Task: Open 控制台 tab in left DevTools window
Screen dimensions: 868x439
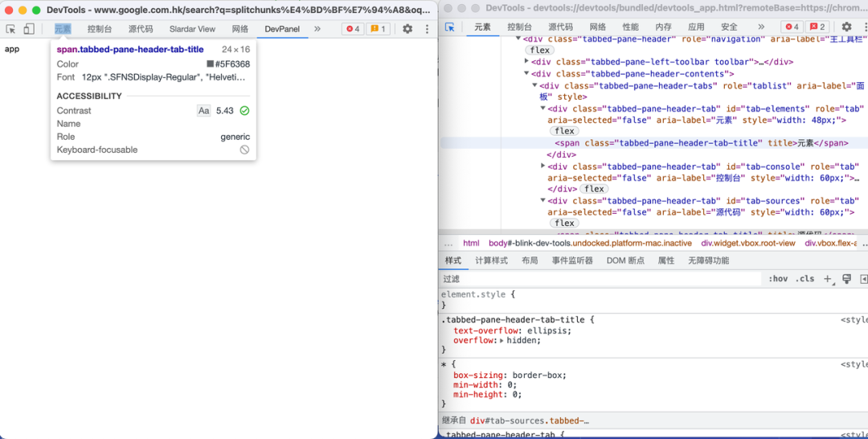Action: [x=100, y=29]
